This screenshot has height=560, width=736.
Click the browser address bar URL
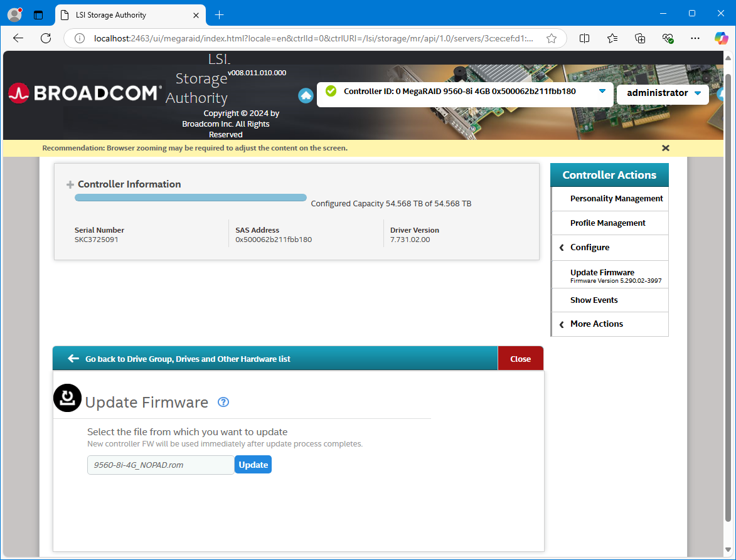tap(313, 38)
